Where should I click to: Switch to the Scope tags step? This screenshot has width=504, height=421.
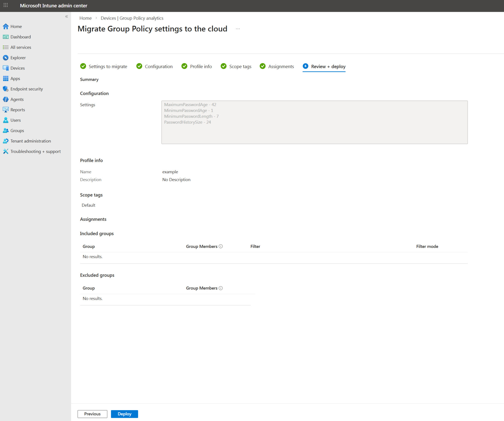point(236,66)
